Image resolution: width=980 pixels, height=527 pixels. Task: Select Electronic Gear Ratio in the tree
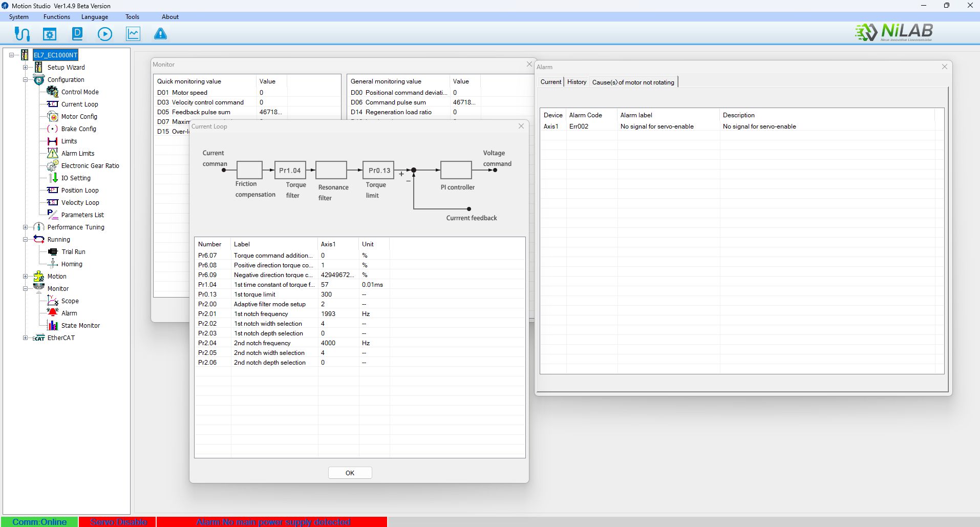[90, 166]
